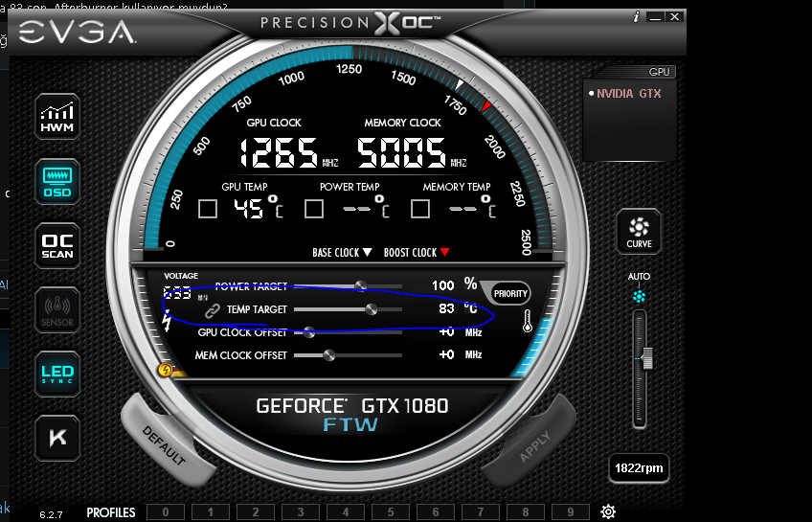Click the Mem Clock Offset +0 value
The image size is (812, 522).
446,354
